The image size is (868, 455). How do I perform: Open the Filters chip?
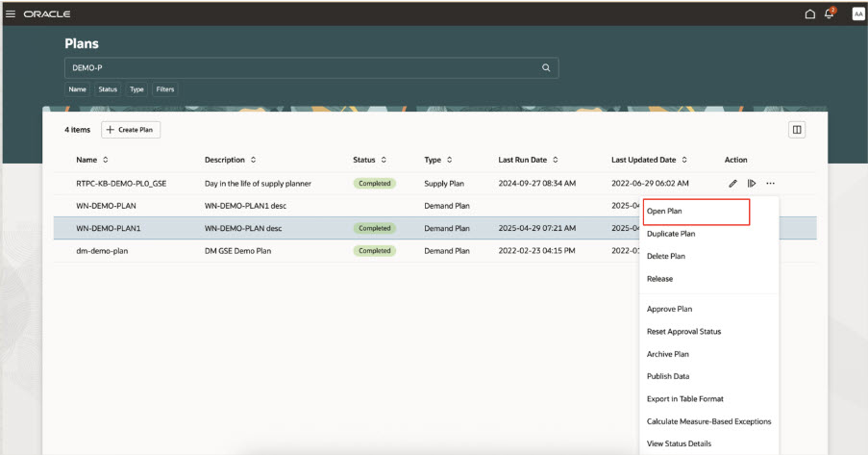click(165, 89)
